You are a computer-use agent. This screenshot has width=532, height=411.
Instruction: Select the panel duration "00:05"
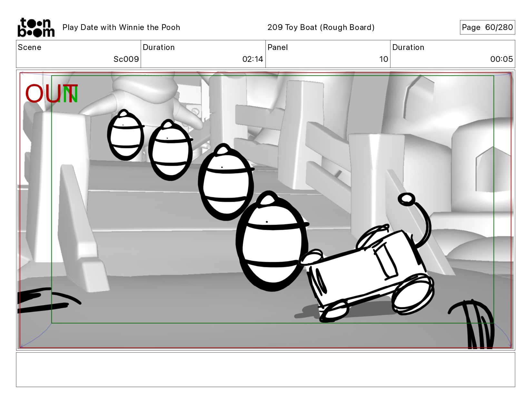[502, 59]
